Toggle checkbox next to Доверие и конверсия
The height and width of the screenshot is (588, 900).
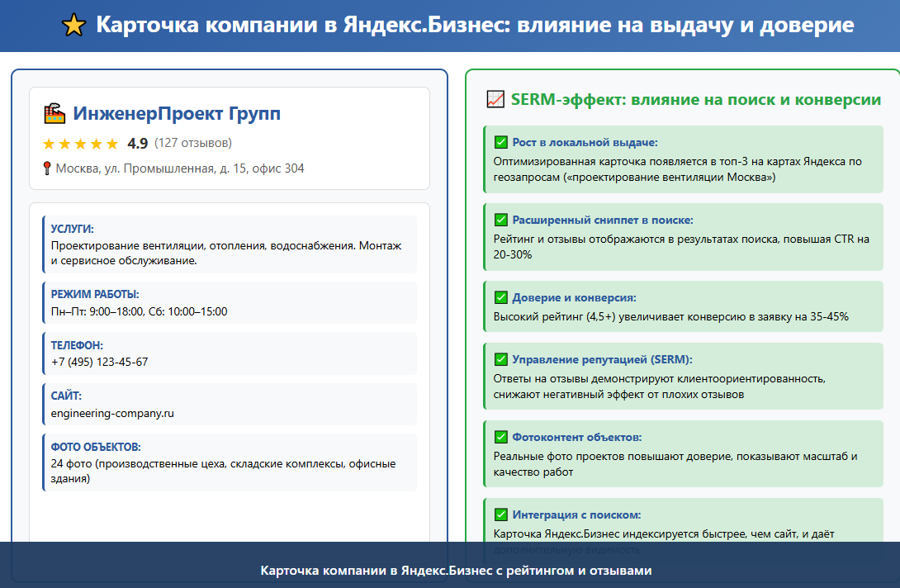click(x=501, y=297)
